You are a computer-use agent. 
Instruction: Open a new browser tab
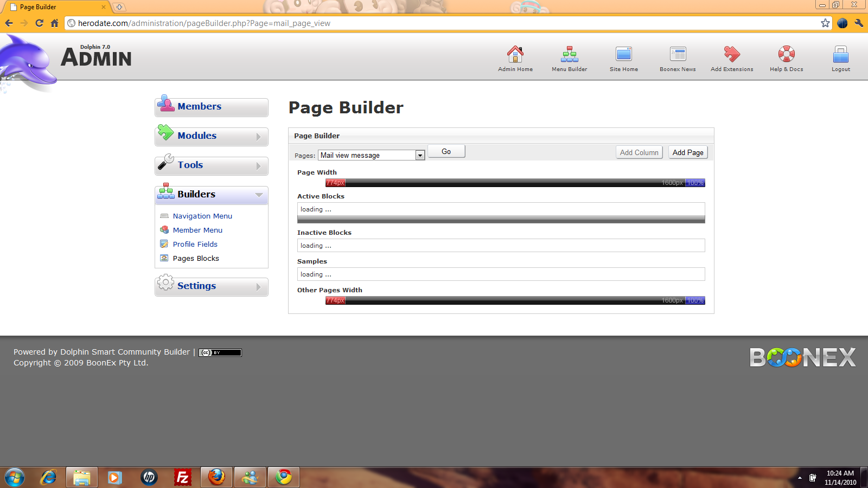pos(119,7)
